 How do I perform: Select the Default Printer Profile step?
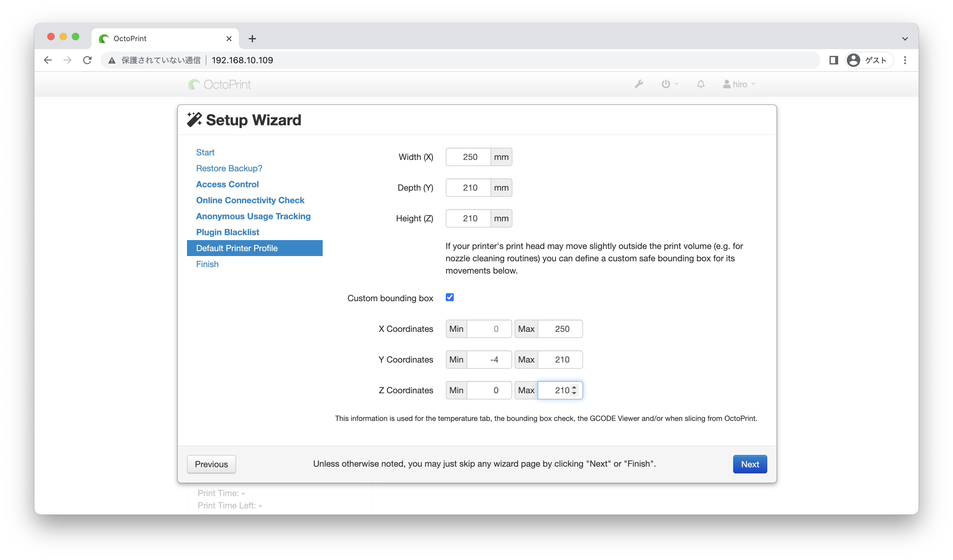[x=255, y=248]
